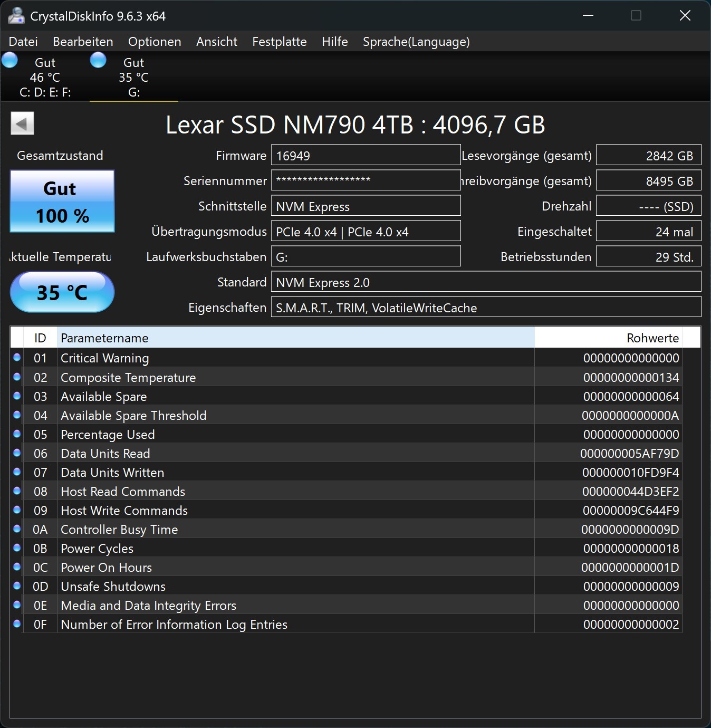
Task: Click the Lesevorgänge value 2842 GB
Action: point(649,155)
